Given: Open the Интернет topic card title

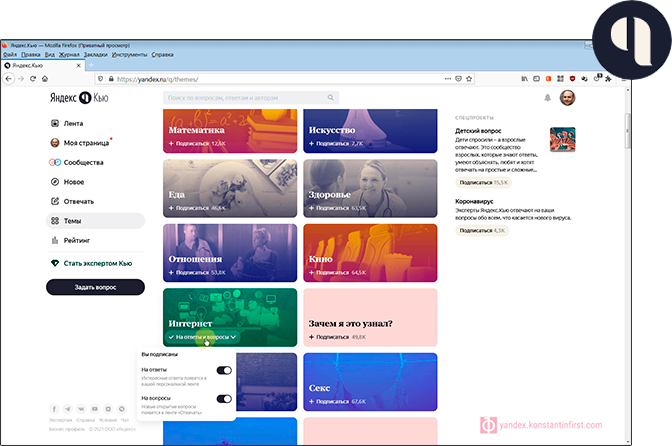Looking at the screenshot, I should [190, 323].
